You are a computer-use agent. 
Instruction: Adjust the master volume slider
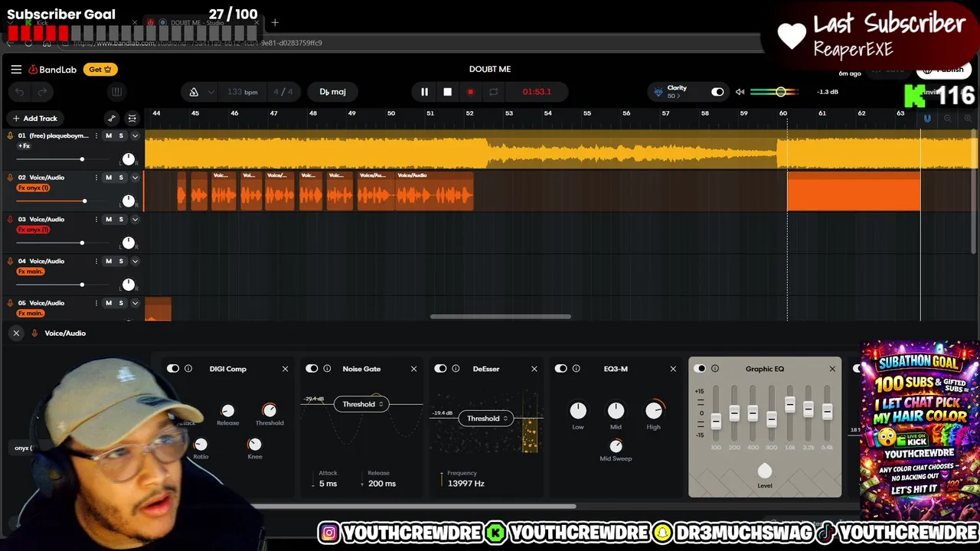pos(780,92)
